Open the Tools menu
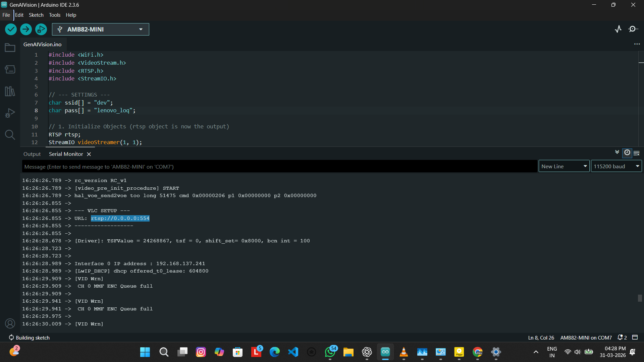The height and width of the screenshot is (362, 644). (55, 15)
